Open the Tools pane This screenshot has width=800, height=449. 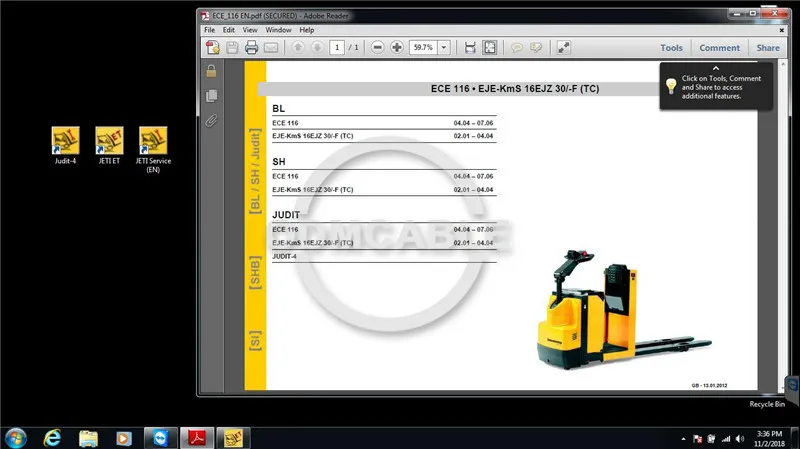coord(671,47)
